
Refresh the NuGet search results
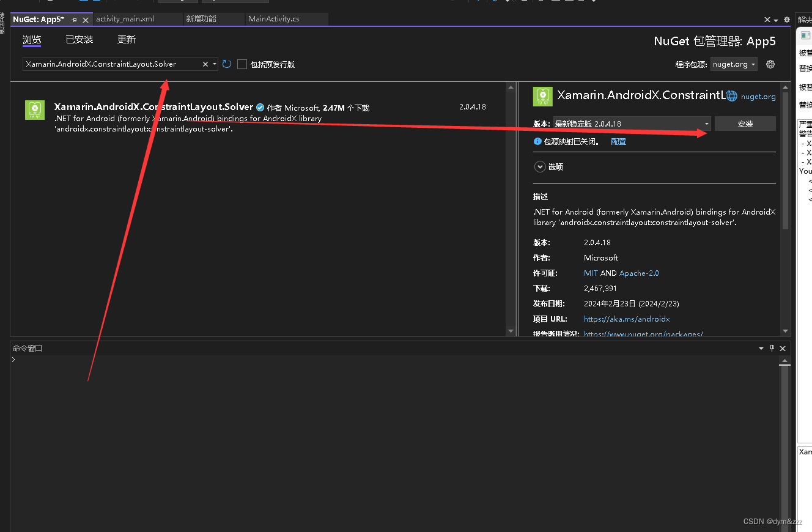coord(227,64)
